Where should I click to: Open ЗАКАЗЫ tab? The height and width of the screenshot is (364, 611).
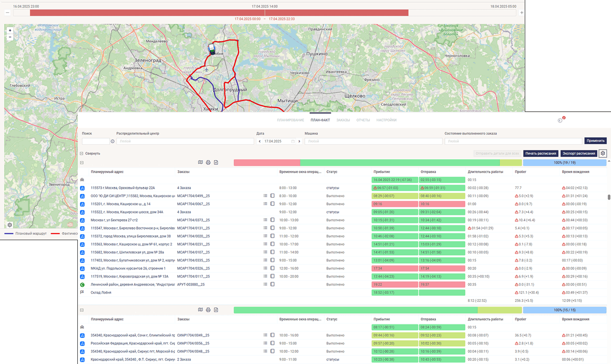[x=343, y=120]
